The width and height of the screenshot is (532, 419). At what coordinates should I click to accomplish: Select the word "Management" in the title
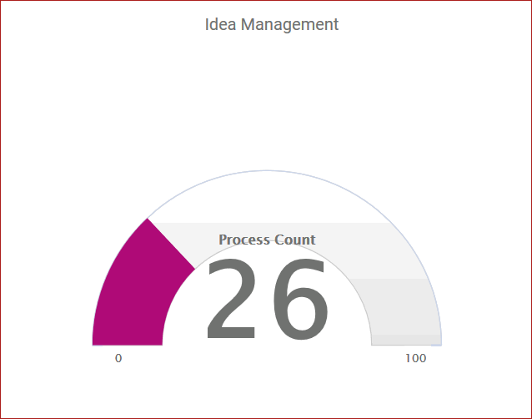[x=289, y=24]
